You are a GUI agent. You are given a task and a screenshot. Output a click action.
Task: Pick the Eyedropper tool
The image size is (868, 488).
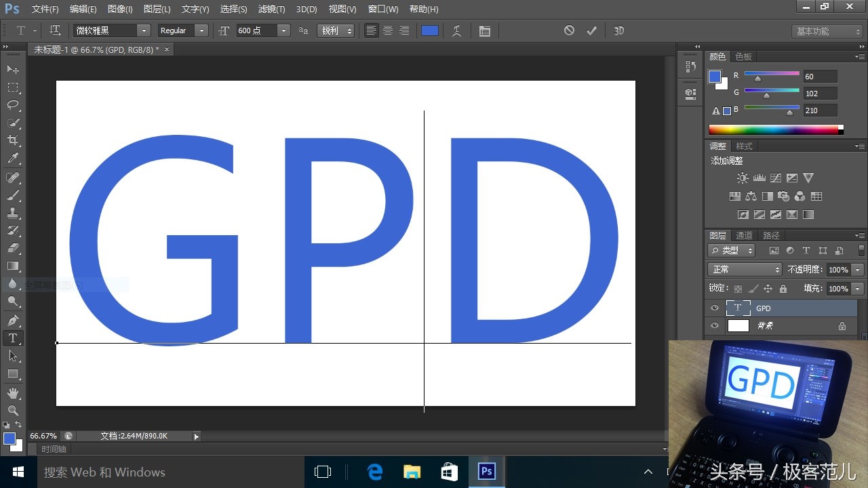13,159
